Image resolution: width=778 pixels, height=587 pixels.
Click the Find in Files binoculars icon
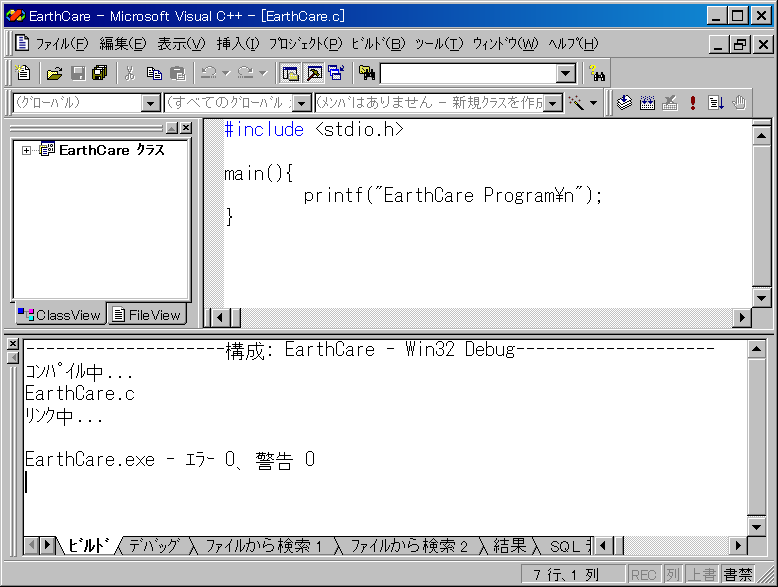(367, 73)
